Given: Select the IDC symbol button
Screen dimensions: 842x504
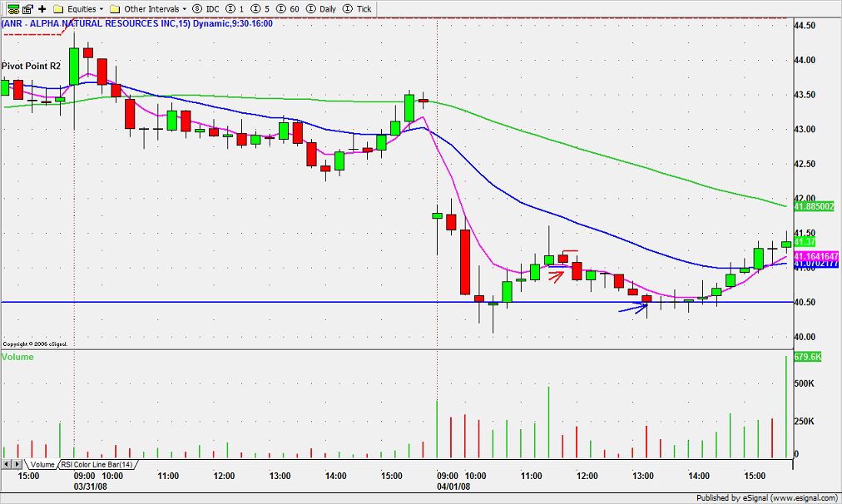Looking at the screenshot, I should pos(206,8).
